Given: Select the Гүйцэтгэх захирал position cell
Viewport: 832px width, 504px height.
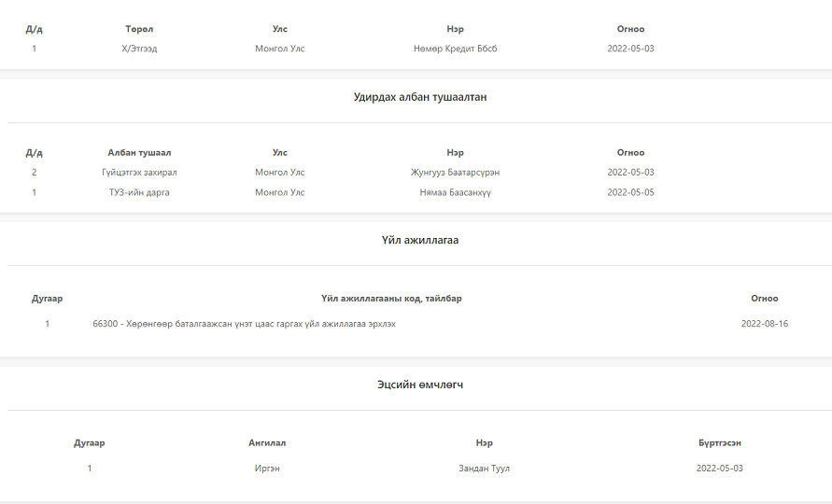Looking at the screenshot, I should 139,173.
